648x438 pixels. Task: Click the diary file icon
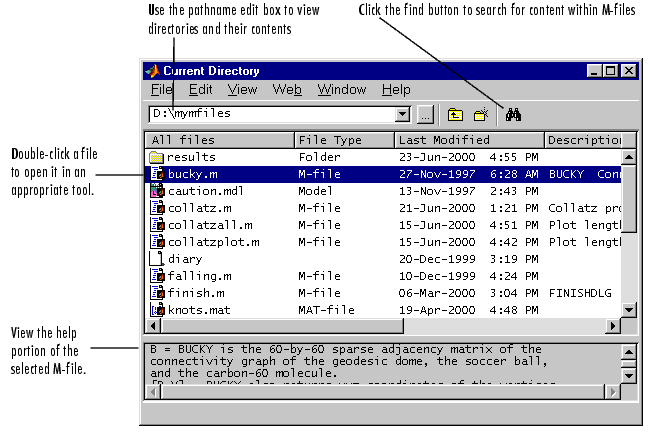pyautogui.click(x=156, y=259)
